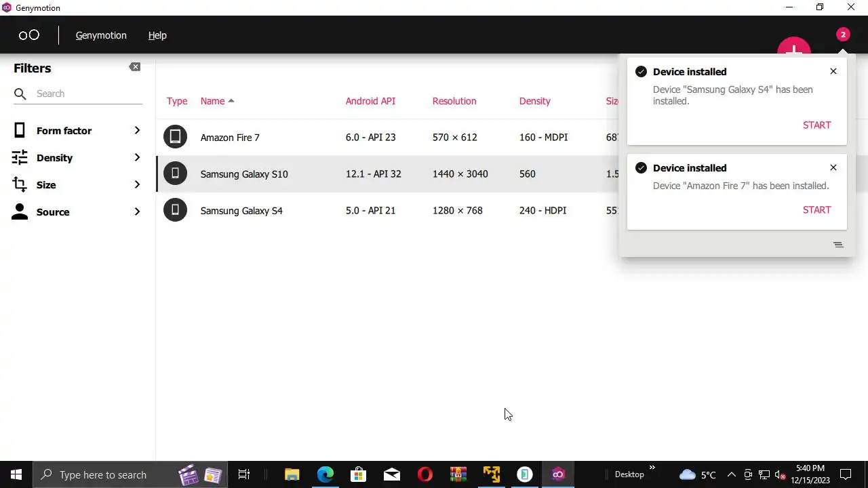Image resolution: width=868 pixels, height=488 pixels.
Task: Select the Samsung Galaxy S4 device name
Action: point(241,211)
